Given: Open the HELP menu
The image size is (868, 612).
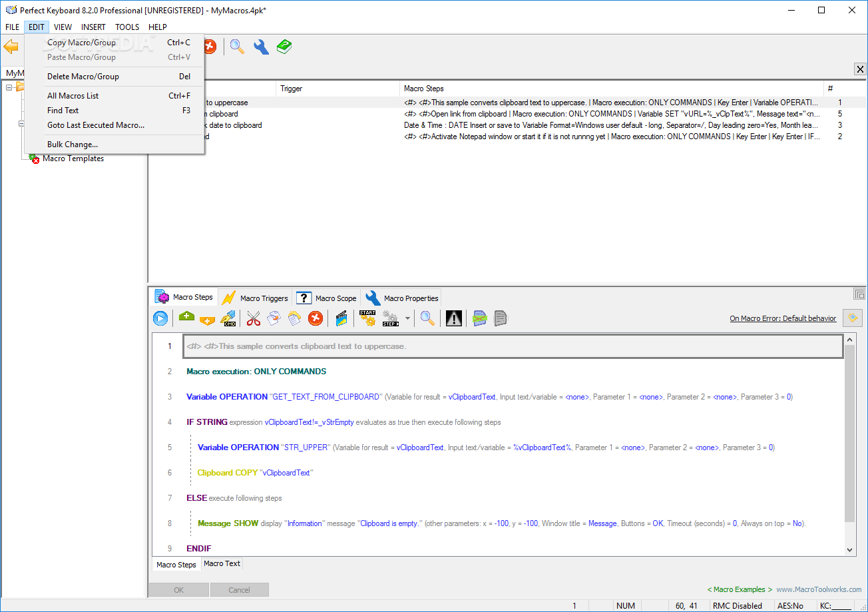Looking at the screenshot, I should [x=158, y=27].
